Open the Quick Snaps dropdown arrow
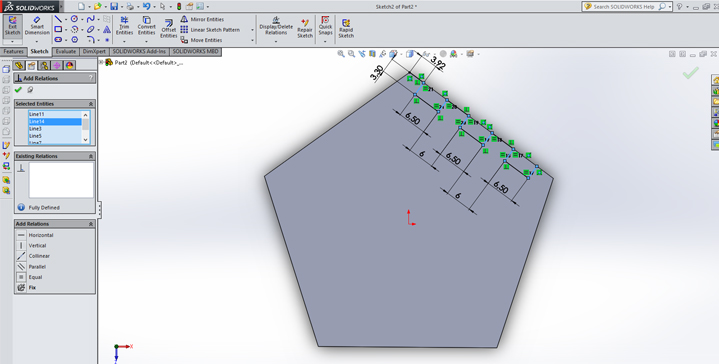 coord(325,42)
